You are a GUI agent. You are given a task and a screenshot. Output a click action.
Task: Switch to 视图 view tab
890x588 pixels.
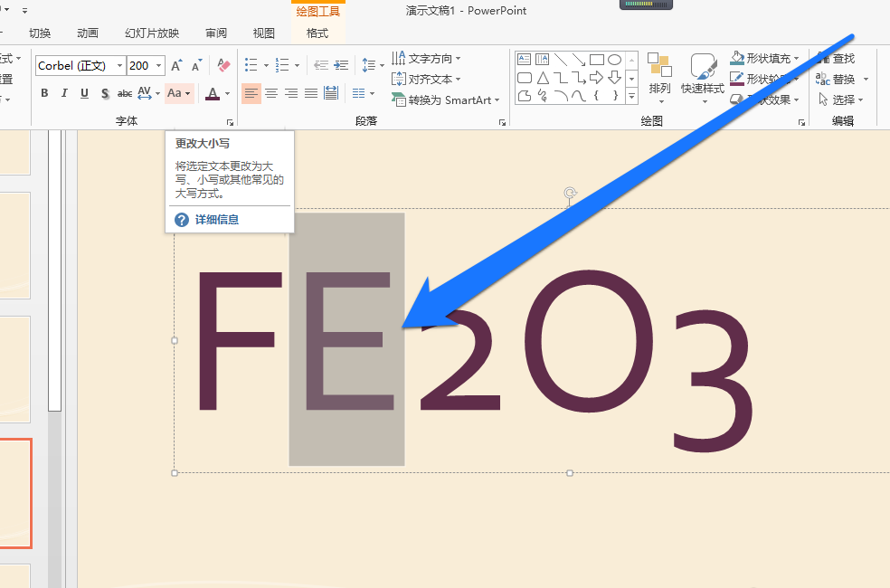(x=263, y=33)
